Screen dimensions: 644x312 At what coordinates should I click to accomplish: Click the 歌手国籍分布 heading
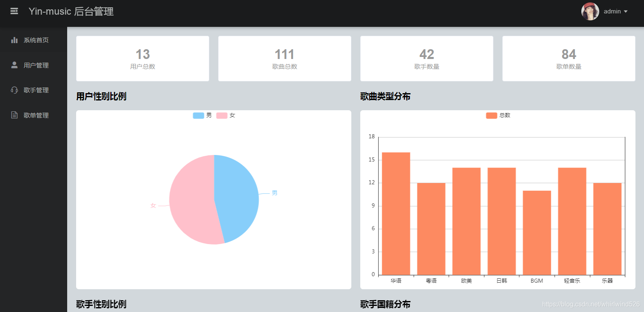tap(386, 304)
